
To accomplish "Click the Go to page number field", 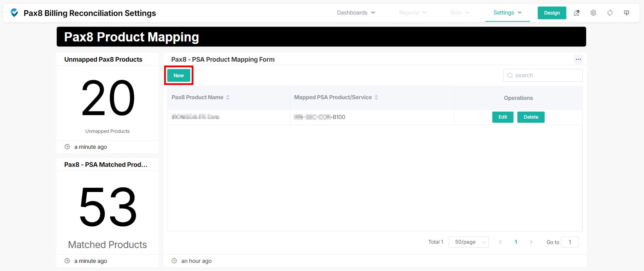I will point(569,242).
